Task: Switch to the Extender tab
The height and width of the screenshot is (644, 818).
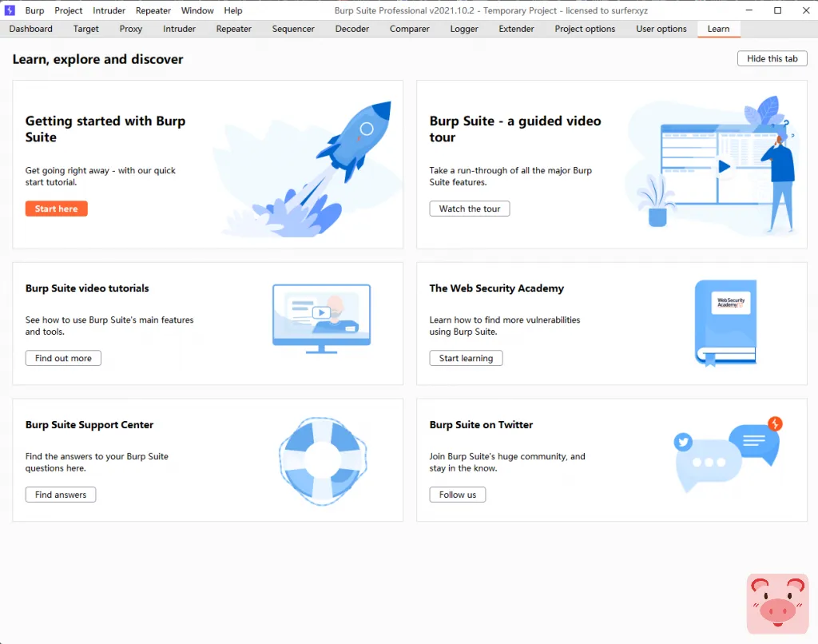Action: click(x=517, y=29)
